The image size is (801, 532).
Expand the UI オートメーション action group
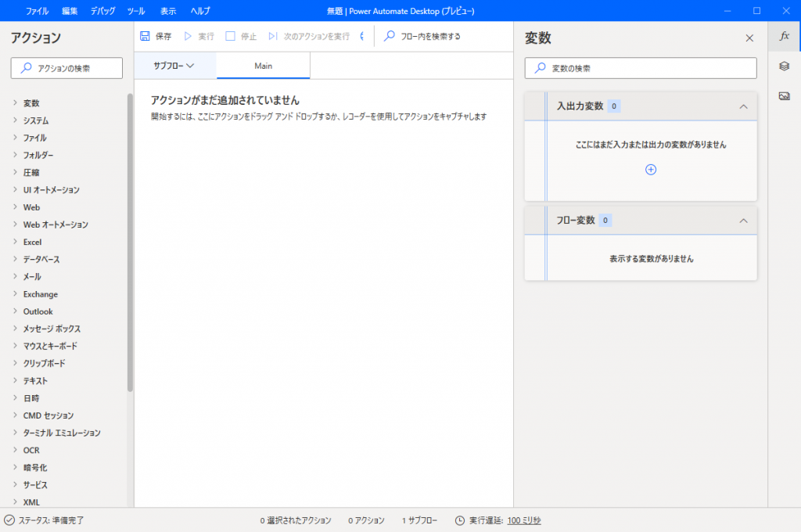(x=16, y=189)
